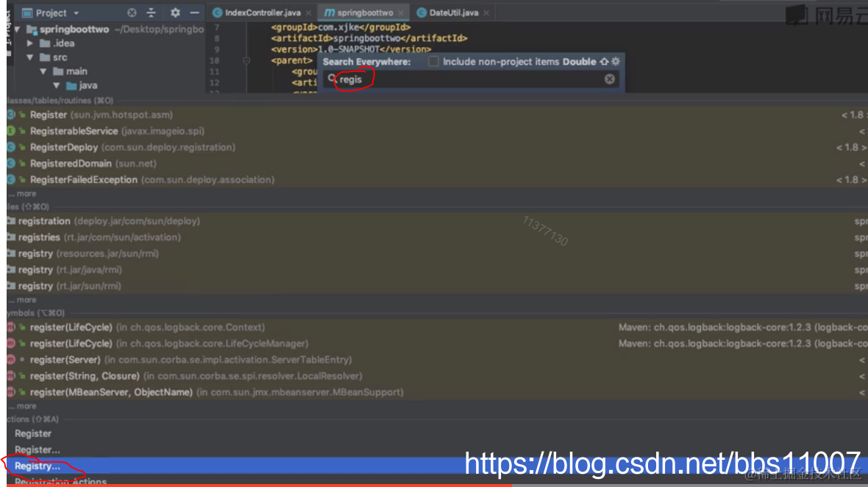
Task: Open register(Server) in ServerTableEntry
Action: tap(438, 360)
